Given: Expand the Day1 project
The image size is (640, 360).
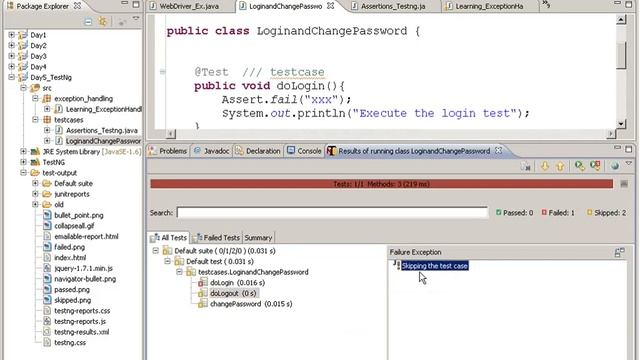Looking at the screenshot, I should (11, 35).
